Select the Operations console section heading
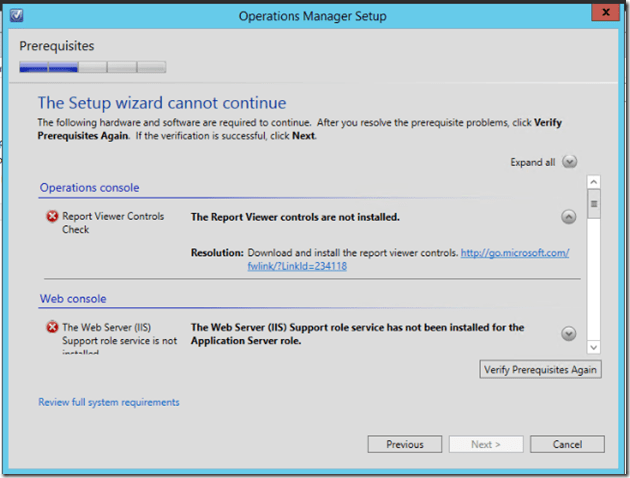 (89, 187)
